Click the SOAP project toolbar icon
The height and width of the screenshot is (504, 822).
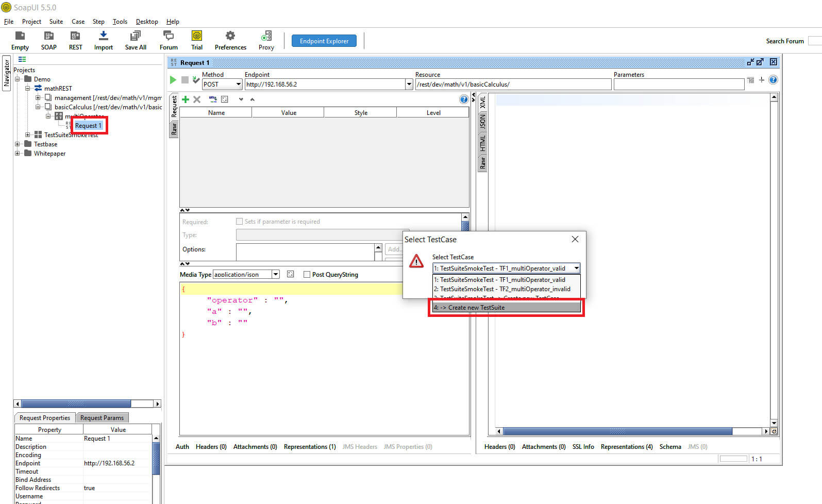[49, 41]
